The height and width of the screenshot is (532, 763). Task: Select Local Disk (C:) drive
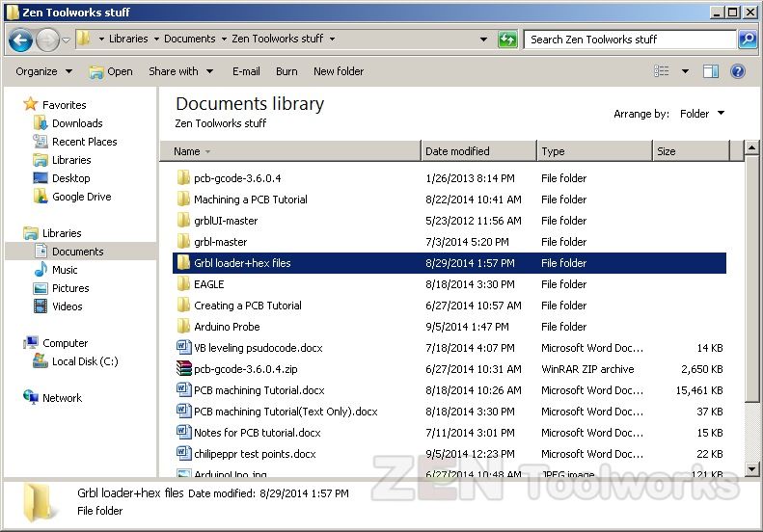(85, 361)
